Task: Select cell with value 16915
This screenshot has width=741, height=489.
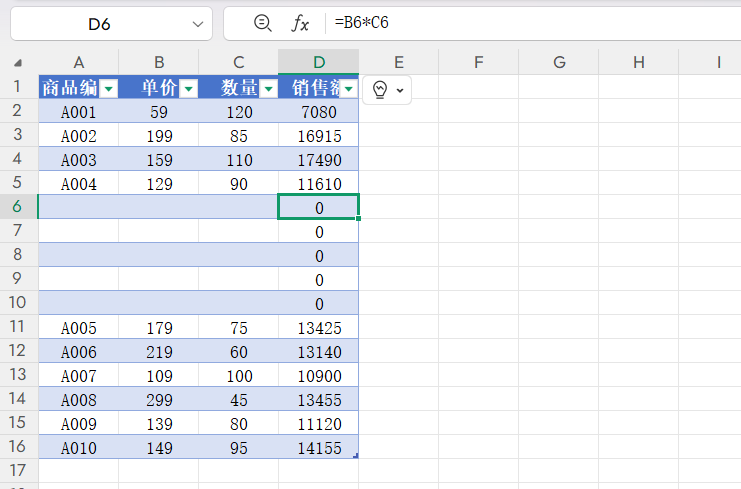Action: click(319, 136)
